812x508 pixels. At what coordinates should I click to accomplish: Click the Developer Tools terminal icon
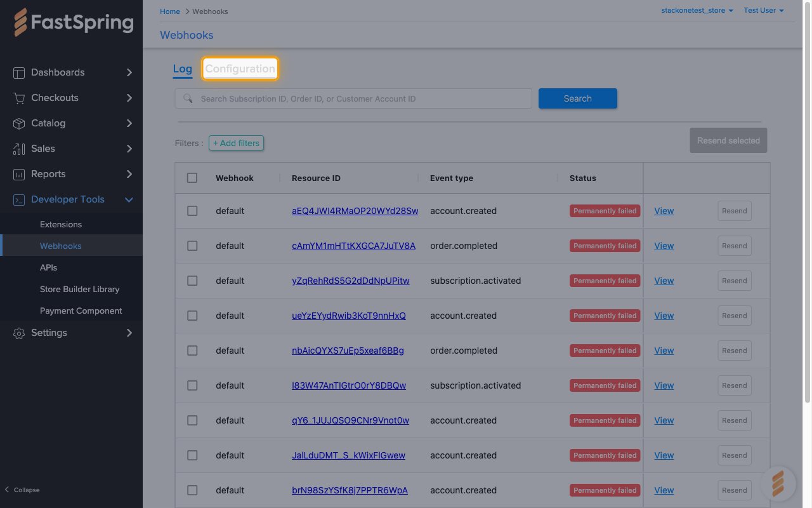[19, 199]
